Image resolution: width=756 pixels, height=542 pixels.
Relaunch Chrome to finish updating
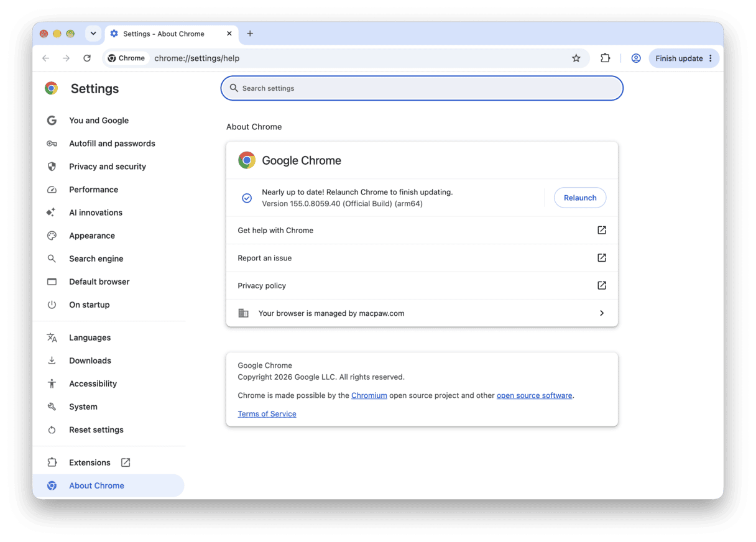[x=579, y=198]
